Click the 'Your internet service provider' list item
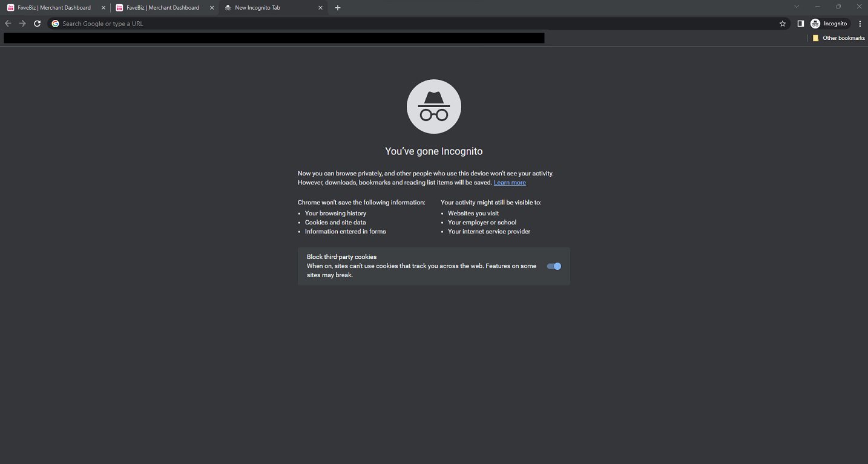The image size is (868, 464). pos(489,232)
